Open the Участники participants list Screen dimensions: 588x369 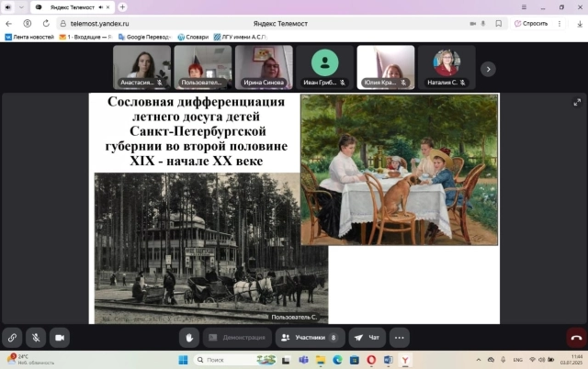[311, 338]
